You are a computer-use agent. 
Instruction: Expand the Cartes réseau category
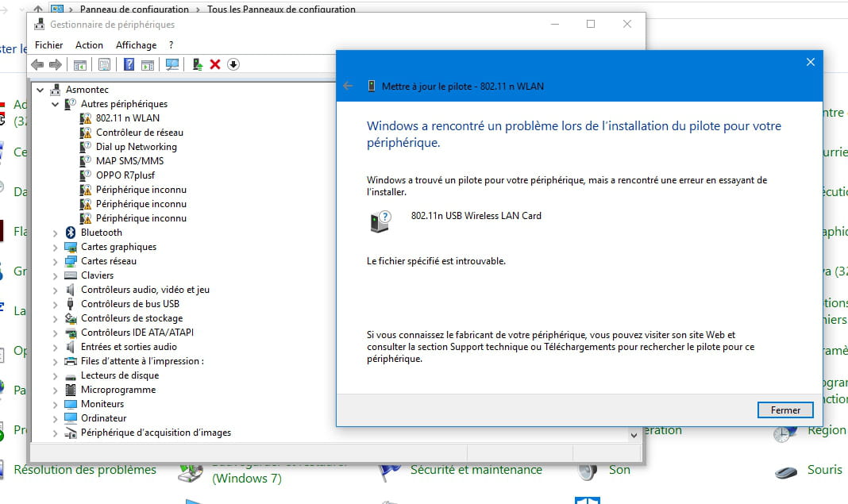55,262
